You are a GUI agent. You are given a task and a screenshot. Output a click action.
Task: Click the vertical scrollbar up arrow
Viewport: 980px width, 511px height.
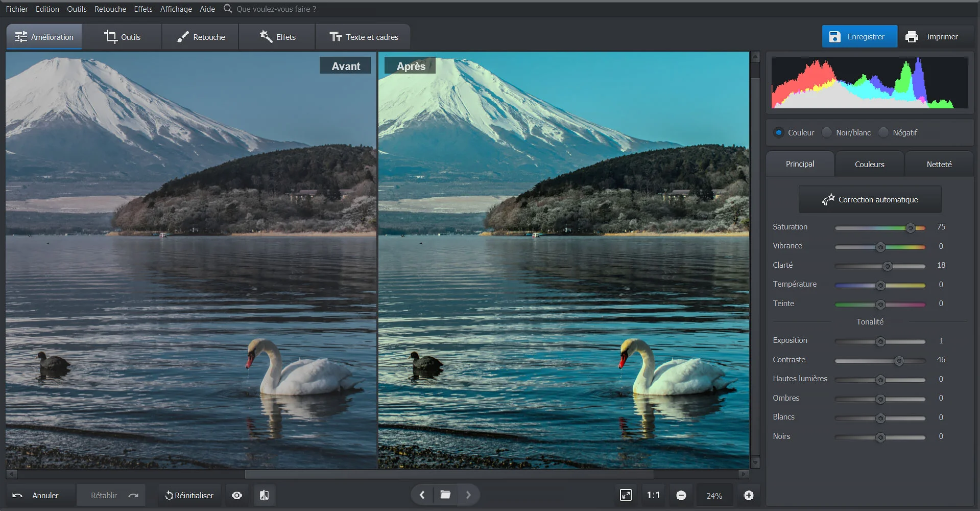[755, 57]
